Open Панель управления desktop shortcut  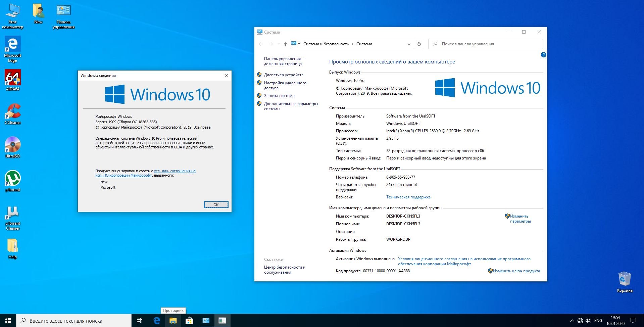pyautogui.click(x=63, y=16)
